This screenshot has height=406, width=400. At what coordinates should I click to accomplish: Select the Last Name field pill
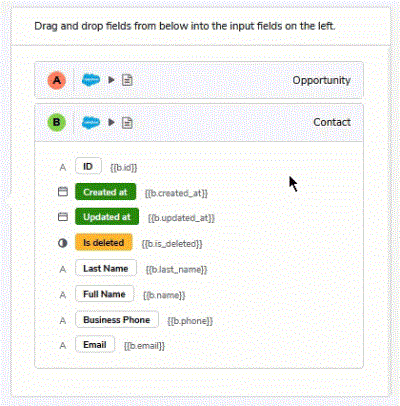(x=106, y=268)
